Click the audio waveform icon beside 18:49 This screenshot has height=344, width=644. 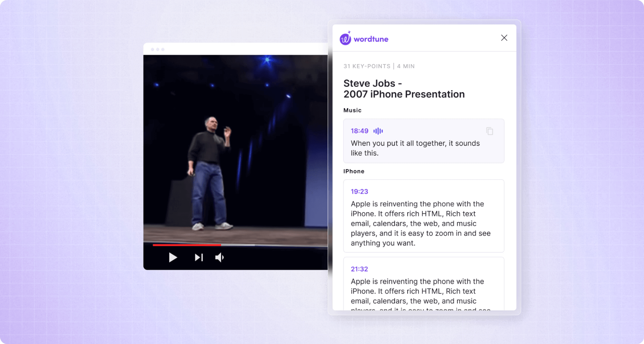(378, 131)
